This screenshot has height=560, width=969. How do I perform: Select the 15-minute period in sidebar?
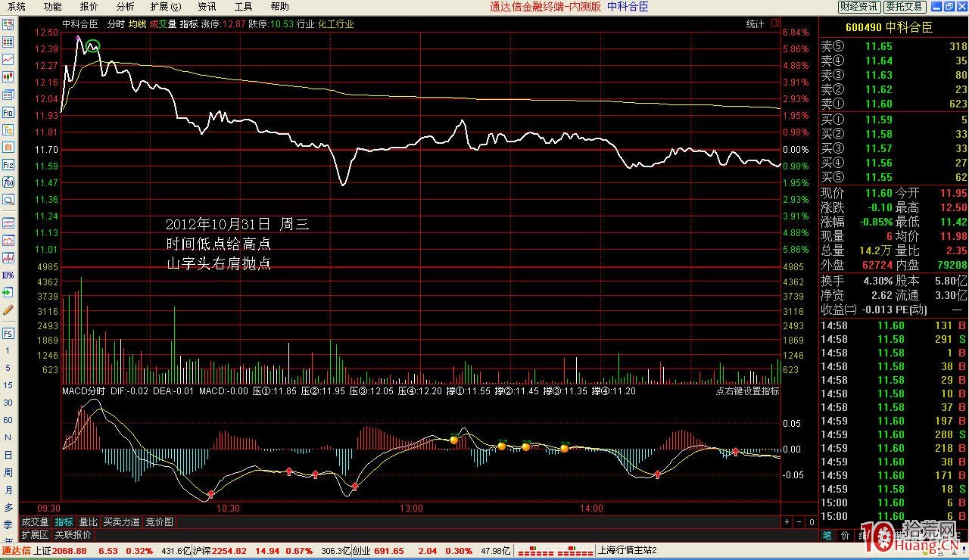(x=8, y=385)
